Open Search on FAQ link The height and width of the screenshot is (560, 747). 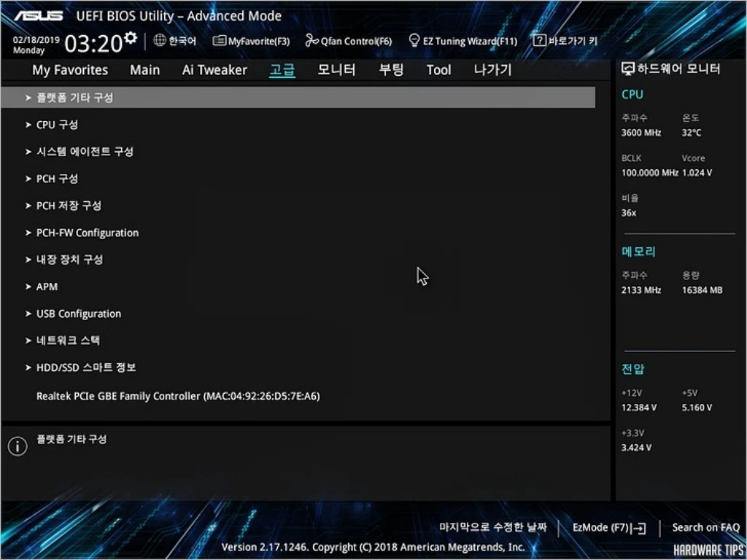706,528
